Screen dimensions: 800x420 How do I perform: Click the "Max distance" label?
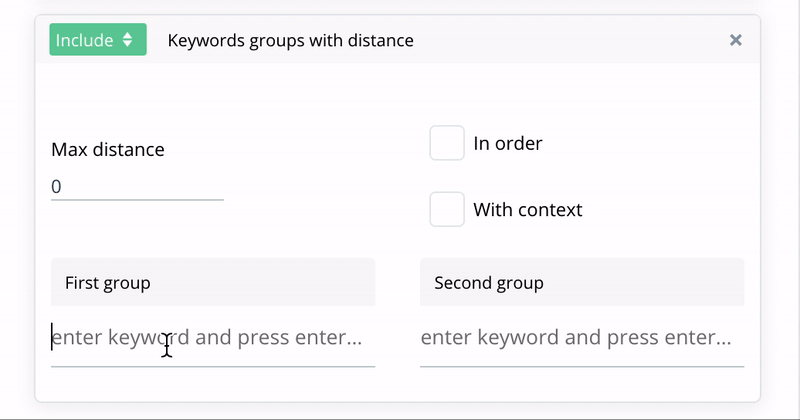(108, 150)
